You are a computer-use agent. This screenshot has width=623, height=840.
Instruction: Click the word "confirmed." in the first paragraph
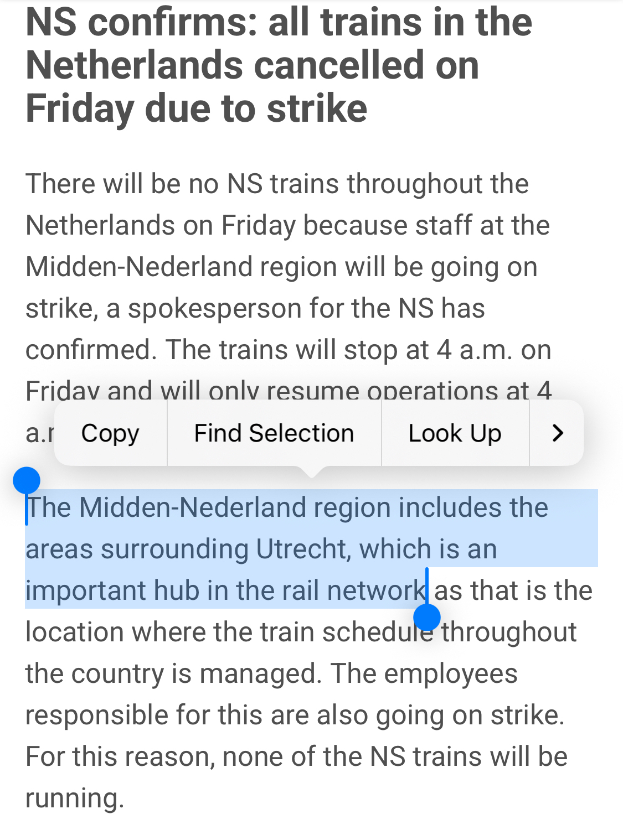click(91, 350)
